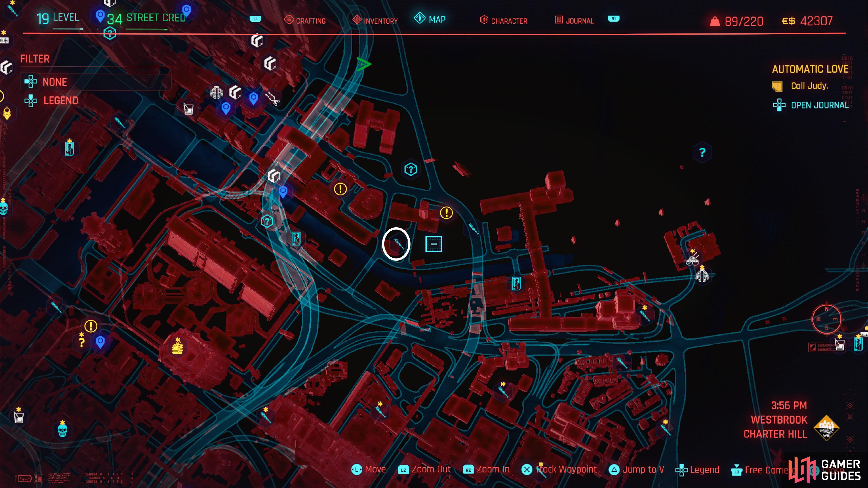Select the fast travel pin next to the yellow question mark
This screenshot has height=488, width=868.
(x=100, y=342)
